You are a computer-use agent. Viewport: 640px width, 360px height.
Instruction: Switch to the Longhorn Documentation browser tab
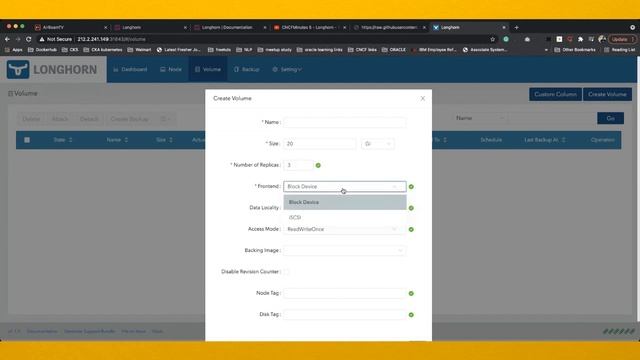click(x=230, y=27)
